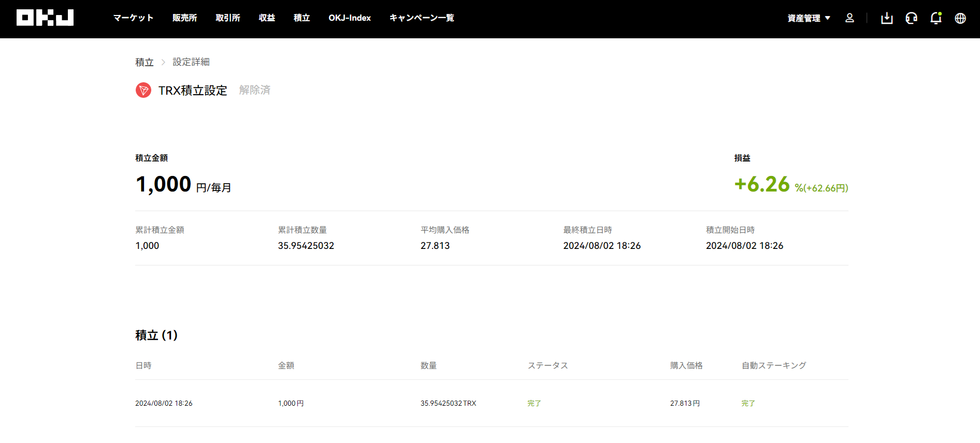Click the 自動ステーキング column header
The height and width of the screenshot is (443, 980).
point(774,365)
